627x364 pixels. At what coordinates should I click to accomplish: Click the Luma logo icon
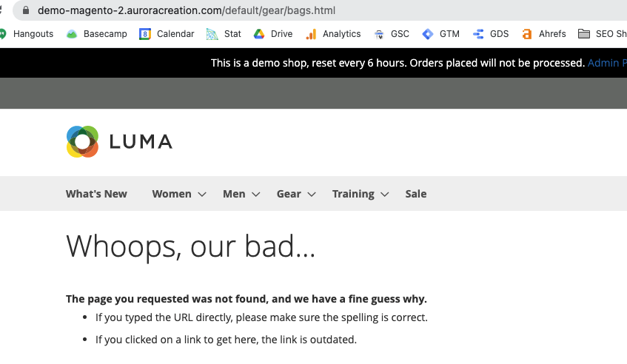82,141
